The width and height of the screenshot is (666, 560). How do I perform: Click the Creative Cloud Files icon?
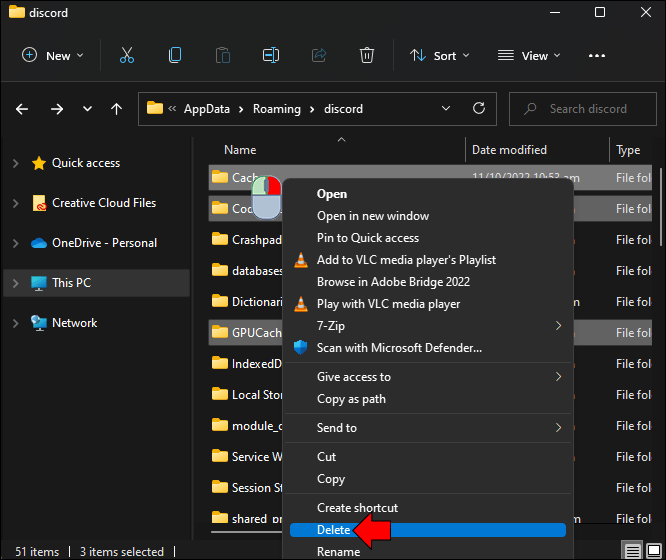39,203
